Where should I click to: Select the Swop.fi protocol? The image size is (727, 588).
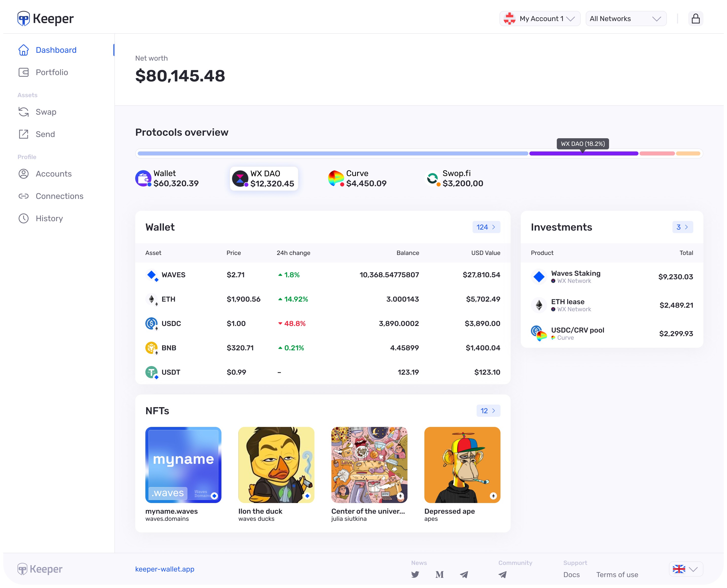tap(454, 179)
